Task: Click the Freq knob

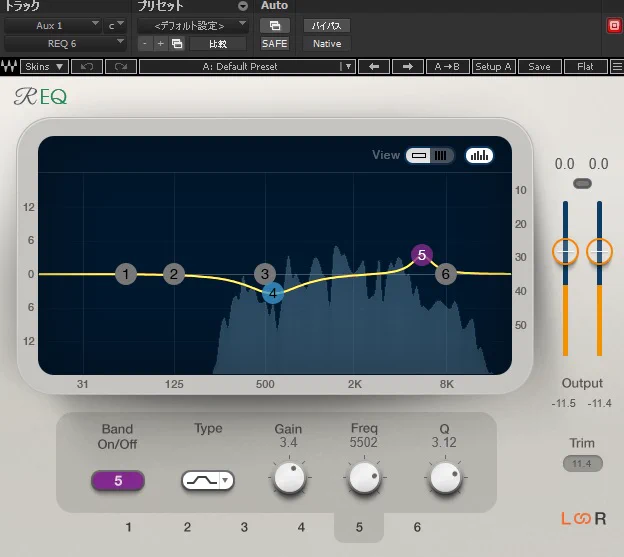Action: (364, 477)
